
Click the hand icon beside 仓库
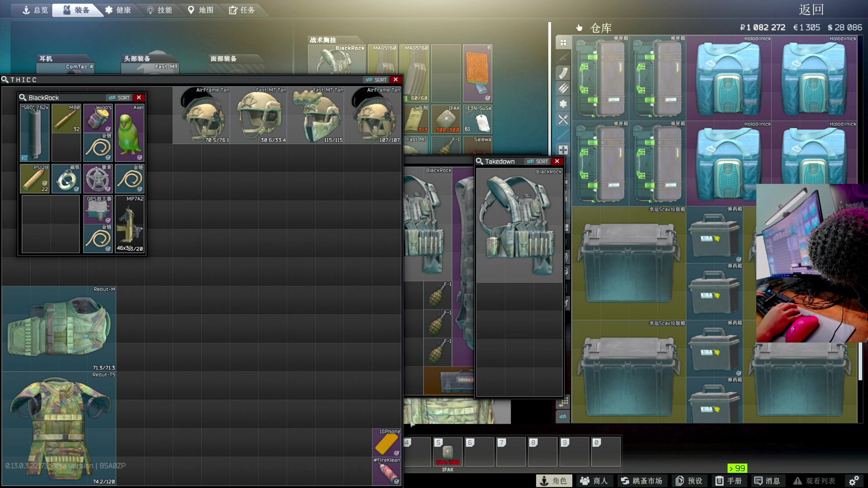click(x=579, y=28)
